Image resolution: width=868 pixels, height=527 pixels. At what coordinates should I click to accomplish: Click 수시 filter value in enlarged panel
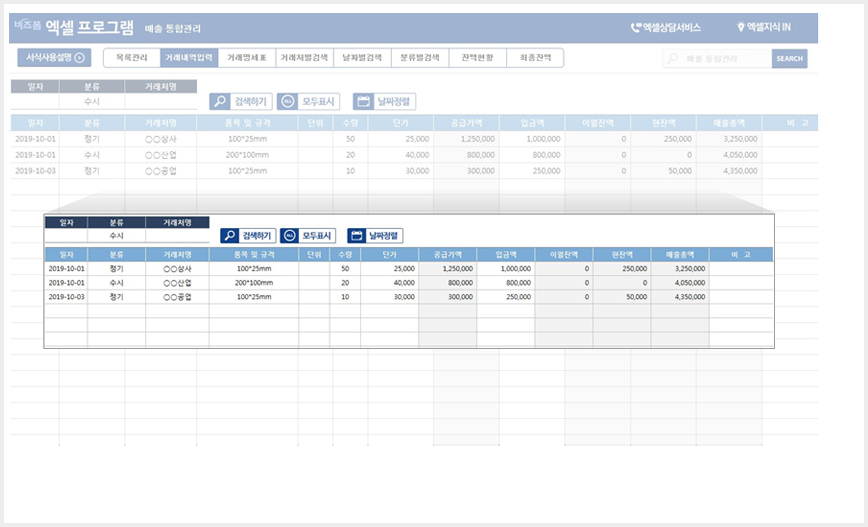click(116, 236)
